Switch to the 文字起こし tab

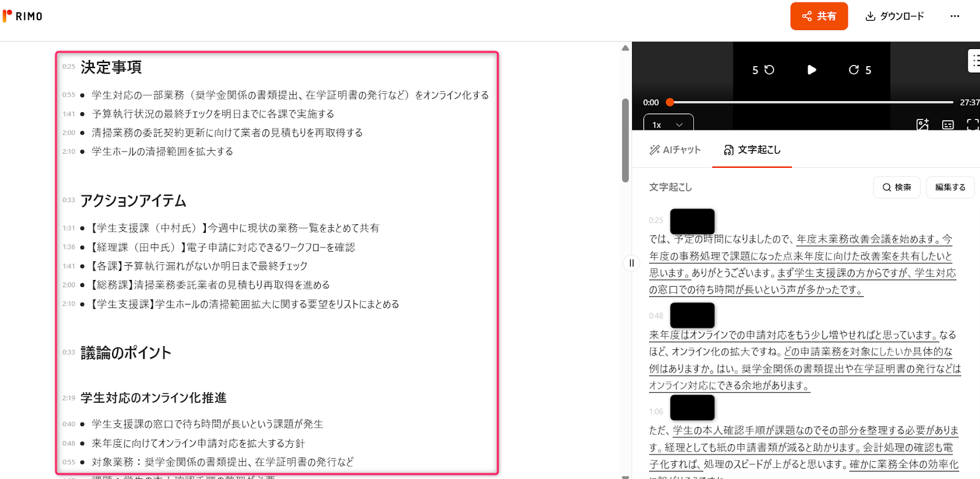point(752,149)
